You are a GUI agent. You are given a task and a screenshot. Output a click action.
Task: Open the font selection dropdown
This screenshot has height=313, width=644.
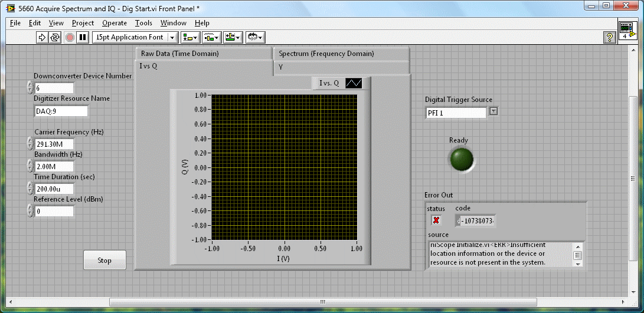tap(136, 37)
